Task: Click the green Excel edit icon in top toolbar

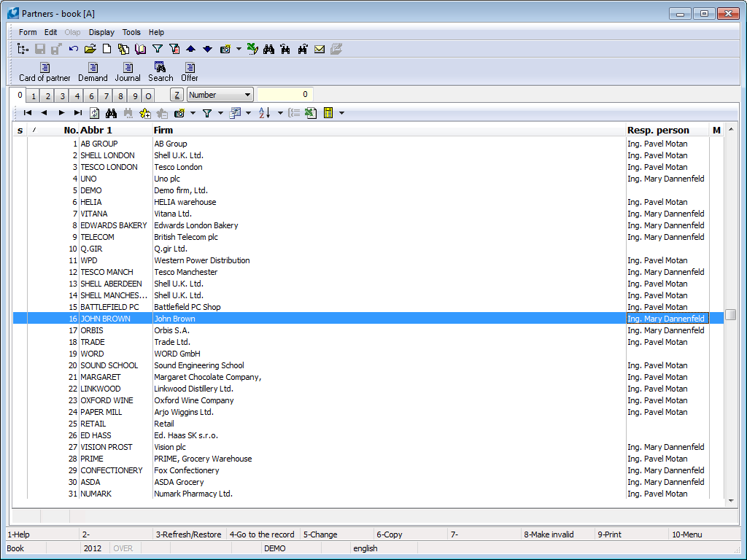Action: 252,49
